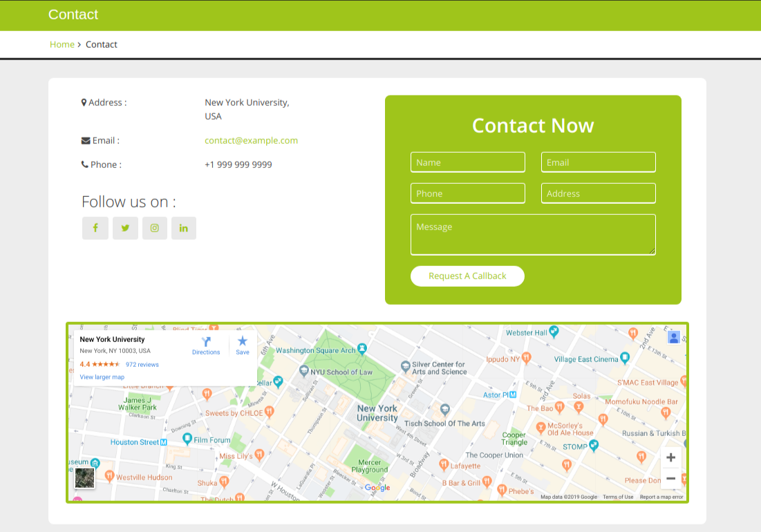Viewport: 761px width, 532px height.
Task: Click the Contact Now heading
Action: click(533, 126)
